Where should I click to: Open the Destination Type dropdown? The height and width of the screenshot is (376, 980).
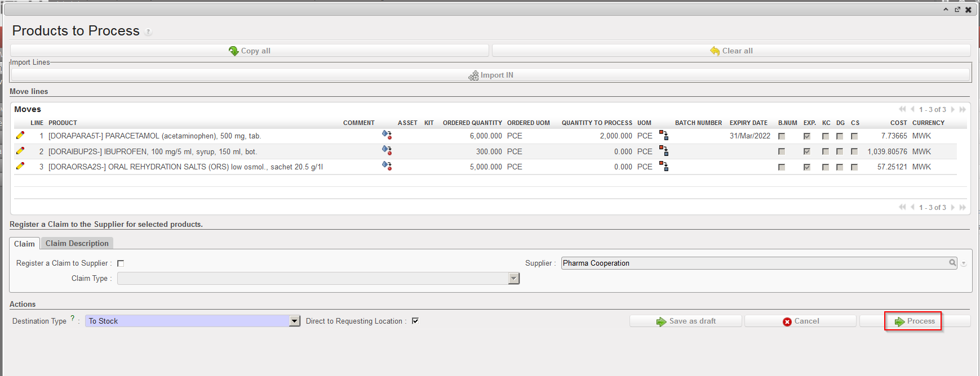tap(294, 321)
